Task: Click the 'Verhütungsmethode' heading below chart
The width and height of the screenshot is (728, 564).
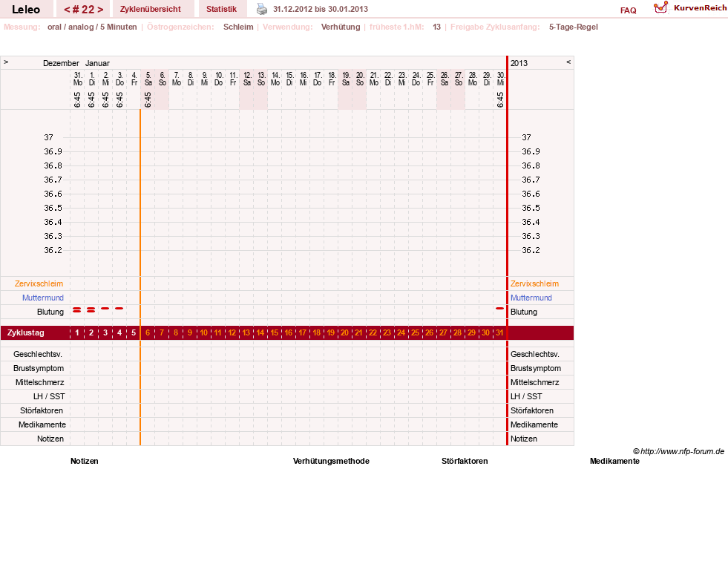Action: pos(331,461)
